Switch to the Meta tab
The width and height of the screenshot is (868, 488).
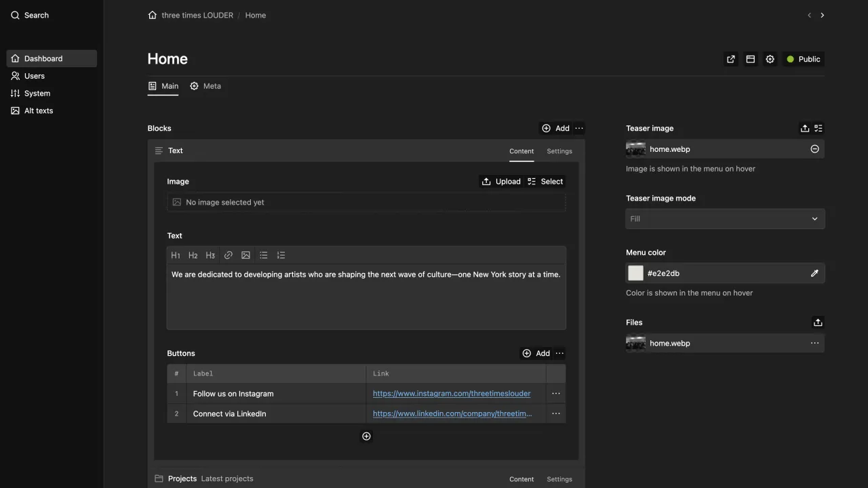pyautogui.click(x=205, y=86)
